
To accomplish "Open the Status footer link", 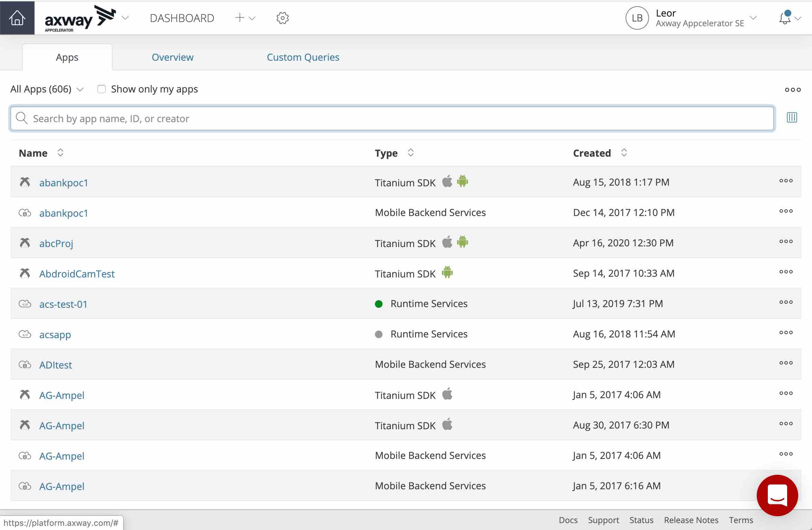I will tap(641, 520).
